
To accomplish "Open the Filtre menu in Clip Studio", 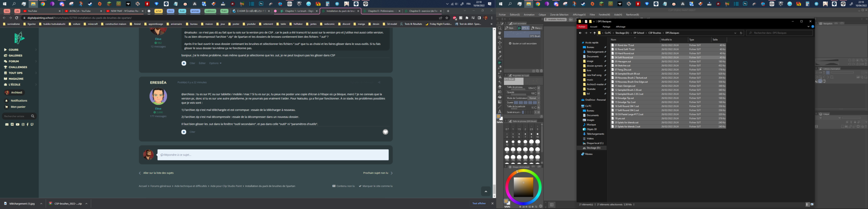I will click(x=592, y=15).
